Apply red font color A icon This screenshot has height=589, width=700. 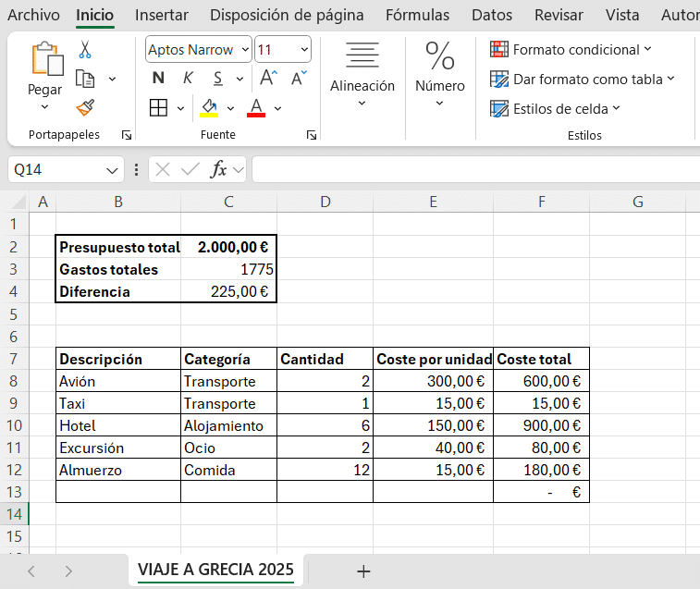coord(256,107)
